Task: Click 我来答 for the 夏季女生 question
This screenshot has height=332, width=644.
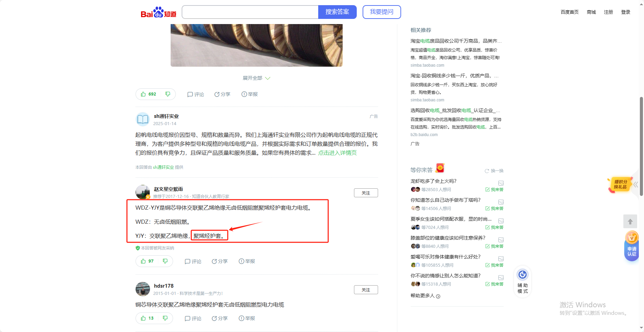Action: pyautogui.click(x=494, y=228)
